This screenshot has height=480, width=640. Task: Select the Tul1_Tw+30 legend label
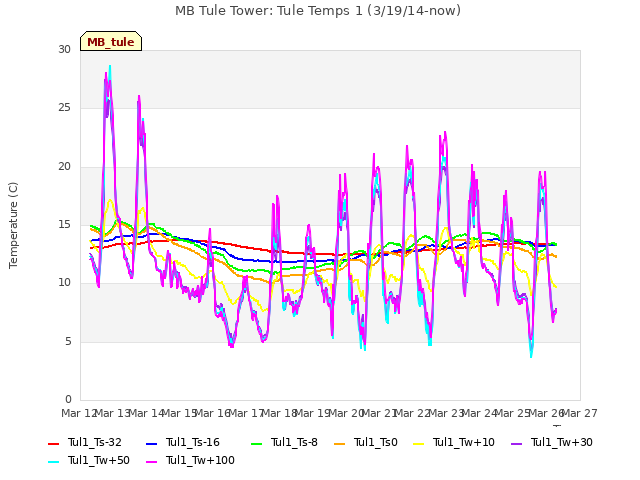(x=562, y=442)
